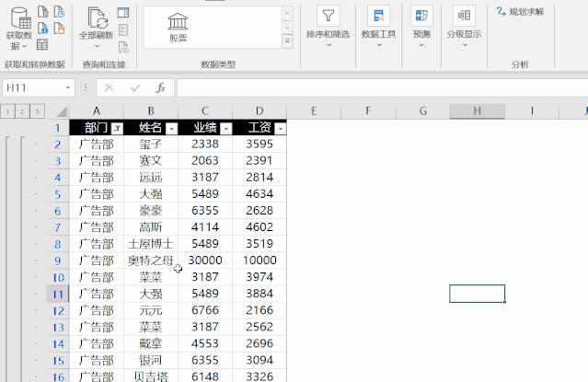Open the 部门 column filter dropdown
This screenshot has width=588, height=382.
[x=117, y=129]
